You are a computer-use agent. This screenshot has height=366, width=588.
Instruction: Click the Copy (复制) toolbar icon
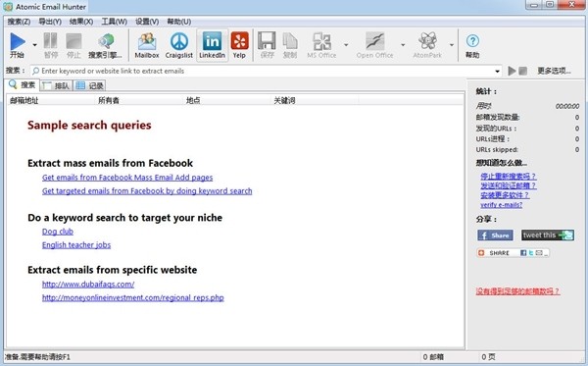[x=290, y=40]
